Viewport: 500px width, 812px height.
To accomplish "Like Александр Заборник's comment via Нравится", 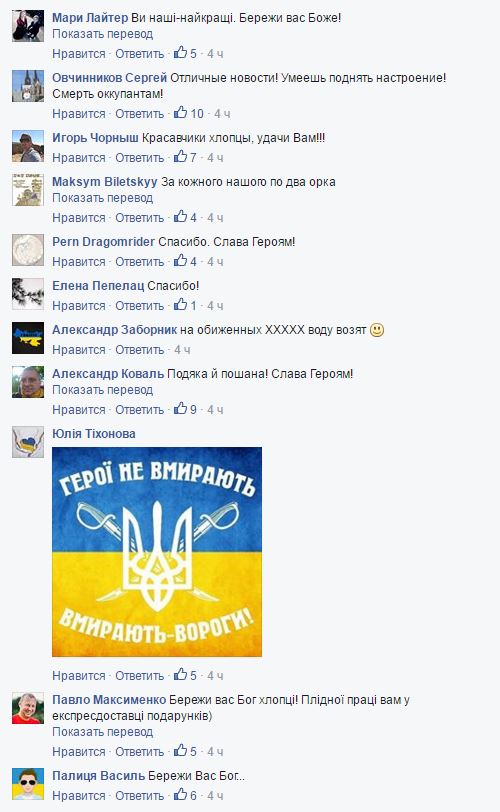I will (79, 350).
